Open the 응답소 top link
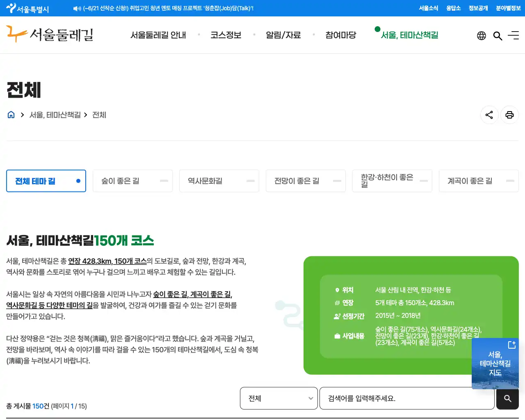This screenshot has height=420, width=525. click(x=453, y=8)
